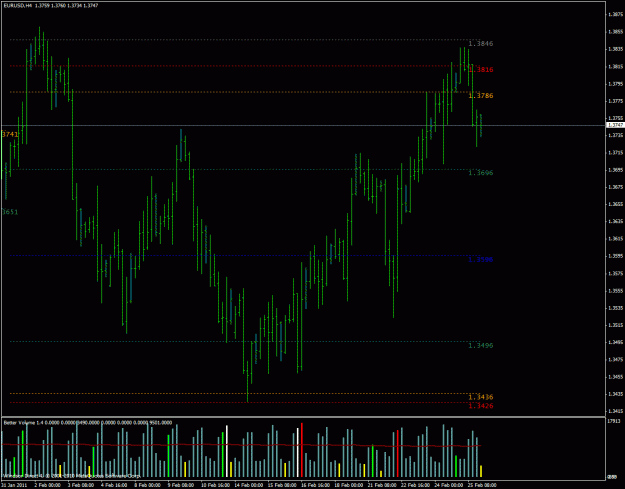Select the blue 1.3596 pivot label
The width and height of the screenshot is (625, 489).
(x=481, y=259)
